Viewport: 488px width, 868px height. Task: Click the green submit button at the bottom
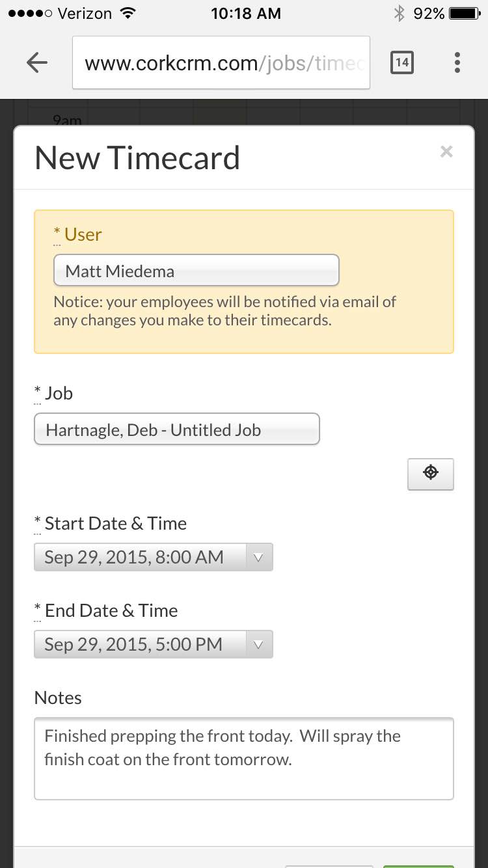tap(418, 866)
